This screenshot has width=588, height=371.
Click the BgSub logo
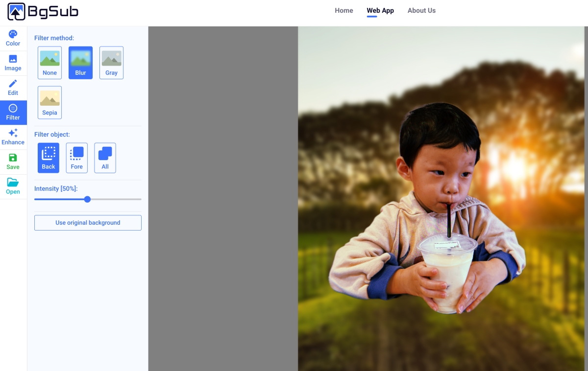(x=43, y=12)
